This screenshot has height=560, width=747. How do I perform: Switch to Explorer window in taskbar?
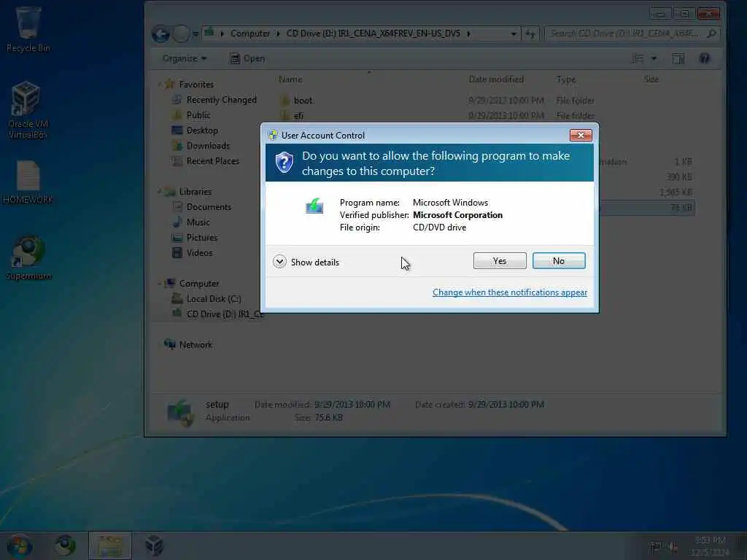tap(110, 546)
